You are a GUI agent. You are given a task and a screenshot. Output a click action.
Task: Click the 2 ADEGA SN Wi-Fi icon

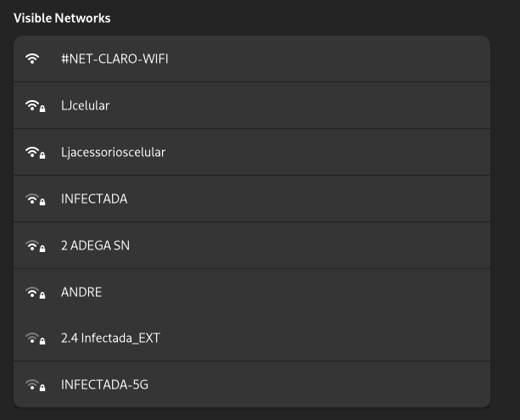35,246
